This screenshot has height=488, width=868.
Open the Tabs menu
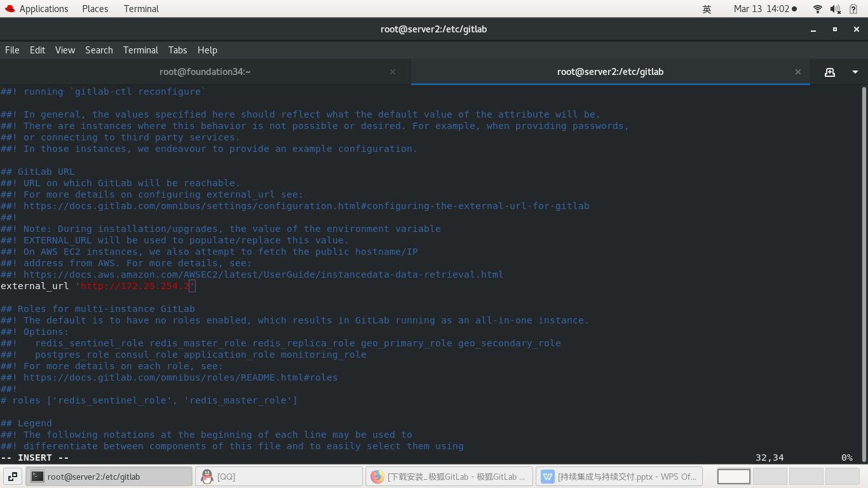tap(177, 50)
